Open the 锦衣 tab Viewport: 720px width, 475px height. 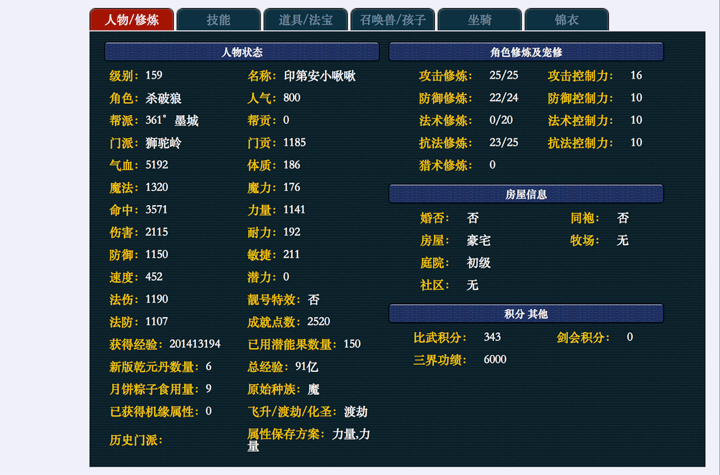566,20
